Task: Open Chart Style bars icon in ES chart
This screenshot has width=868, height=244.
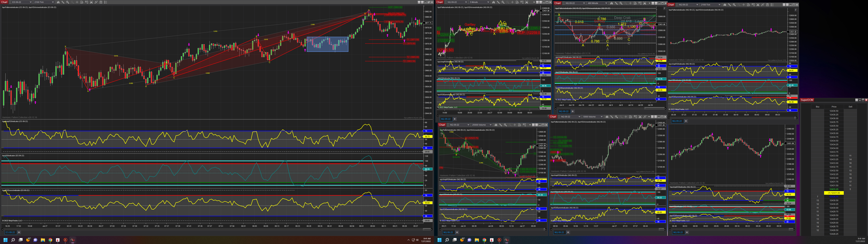Action: pyautogui.click(x=58, y=2)
